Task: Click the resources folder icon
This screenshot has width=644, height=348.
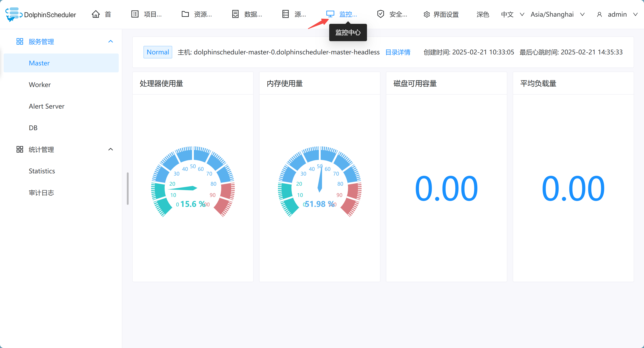Action: [x=185, y=14]
